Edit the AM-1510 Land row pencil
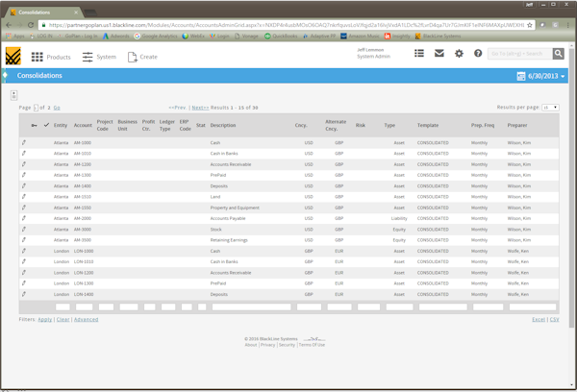The height and width of the screenshot is (392, 577). (24, 197)
